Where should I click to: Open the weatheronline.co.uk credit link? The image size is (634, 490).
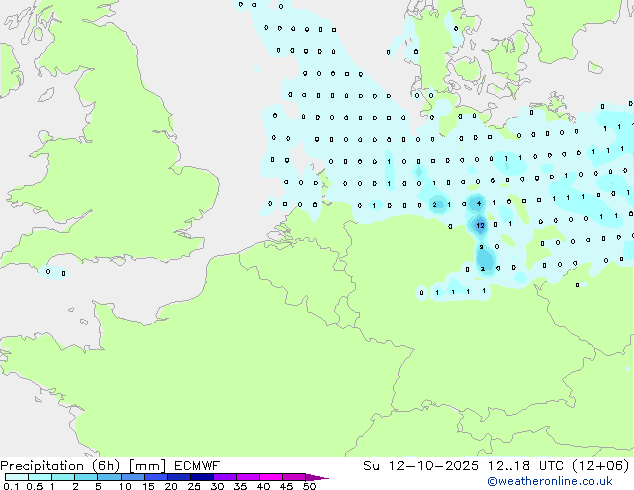point(550,481)
